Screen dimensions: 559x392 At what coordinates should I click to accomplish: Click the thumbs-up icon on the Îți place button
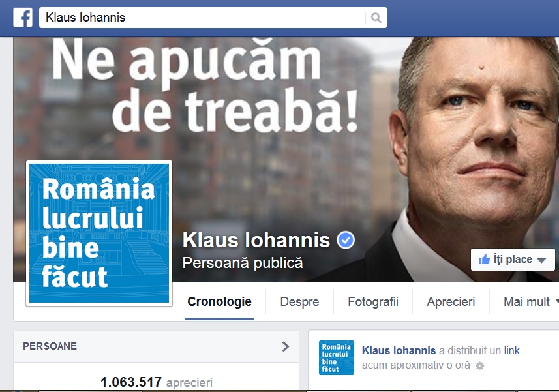(484, 260)
